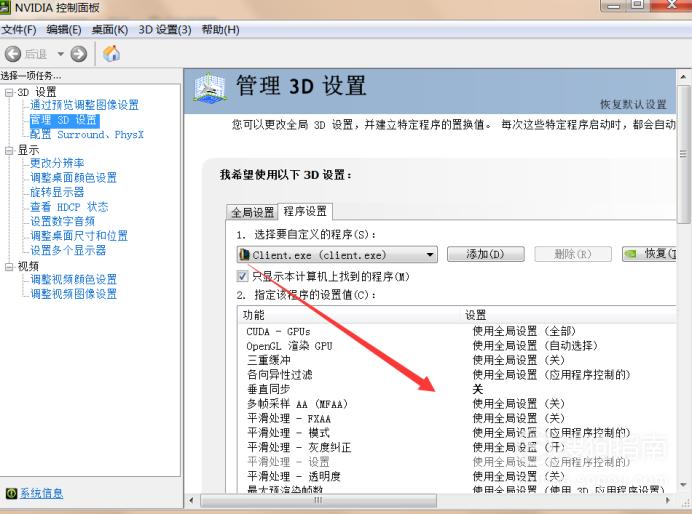Select 平滑处理 - 灰度纠正 row

pos(457,448)
